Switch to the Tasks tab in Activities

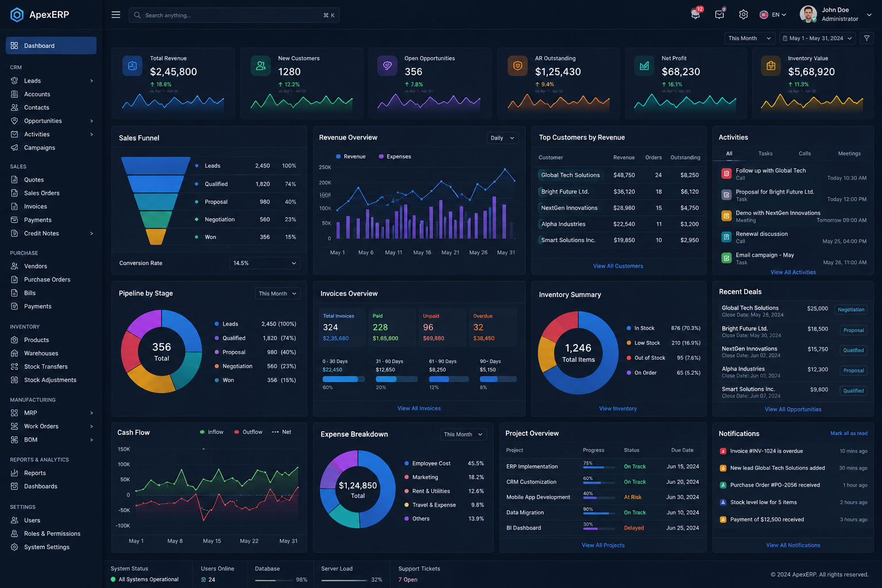point(765,154)
